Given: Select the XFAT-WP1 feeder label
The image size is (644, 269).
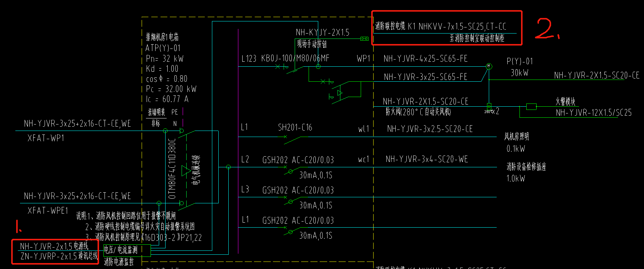Looking at the screenshot, I should (46, 138).
